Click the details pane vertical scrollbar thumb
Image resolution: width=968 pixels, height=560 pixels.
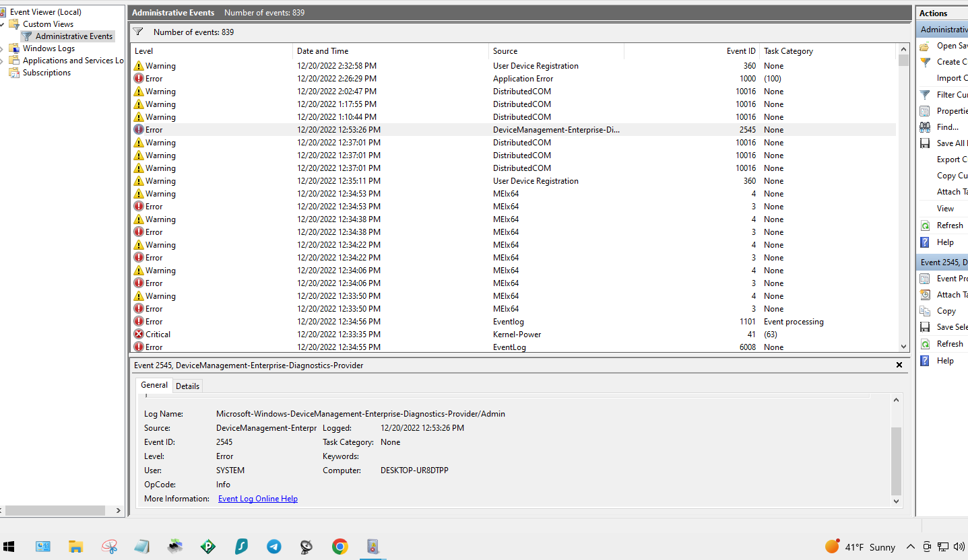pyautogui.click(x=896, y=460)
